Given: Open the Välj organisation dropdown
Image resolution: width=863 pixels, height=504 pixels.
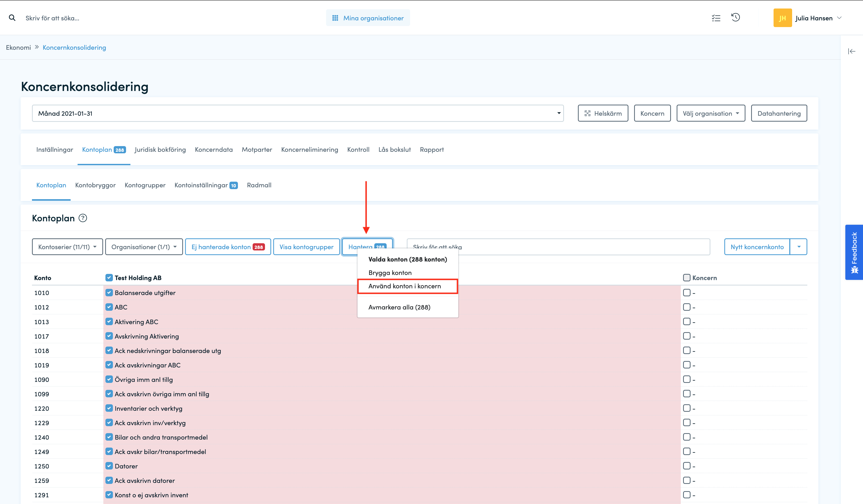Looking at the screenshot, I should tap(711, 113).
